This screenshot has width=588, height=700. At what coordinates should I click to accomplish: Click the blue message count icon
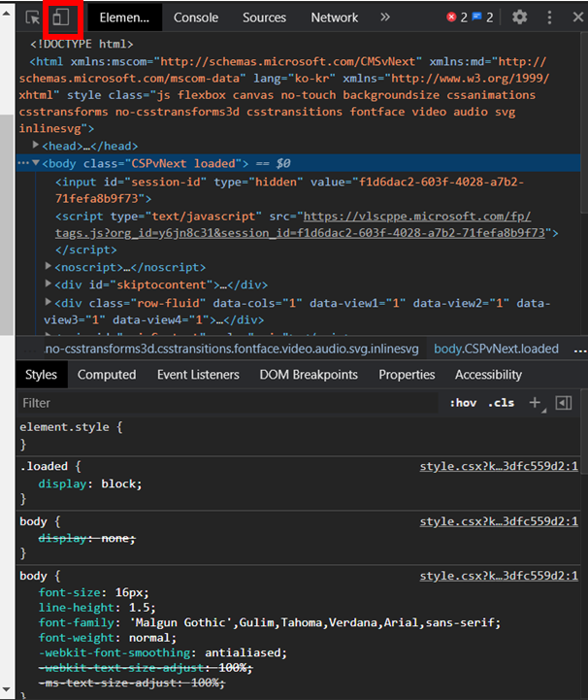[x=477, y=17]
